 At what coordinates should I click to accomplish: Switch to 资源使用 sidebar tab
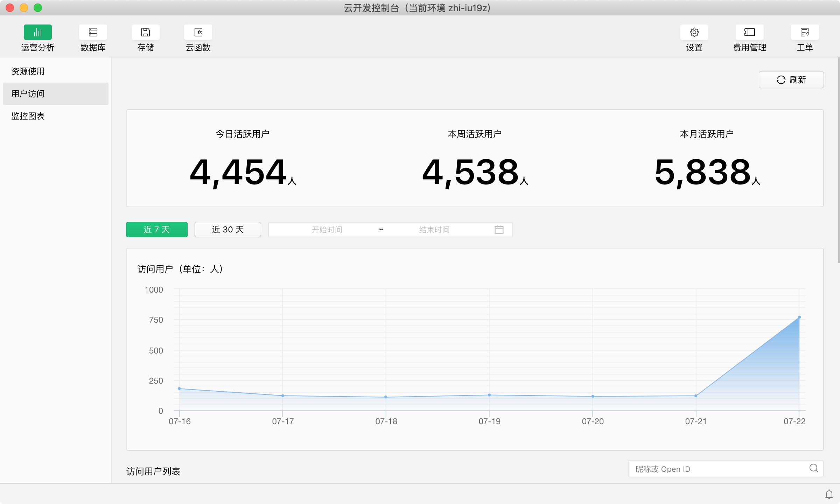tap(28, 71)
